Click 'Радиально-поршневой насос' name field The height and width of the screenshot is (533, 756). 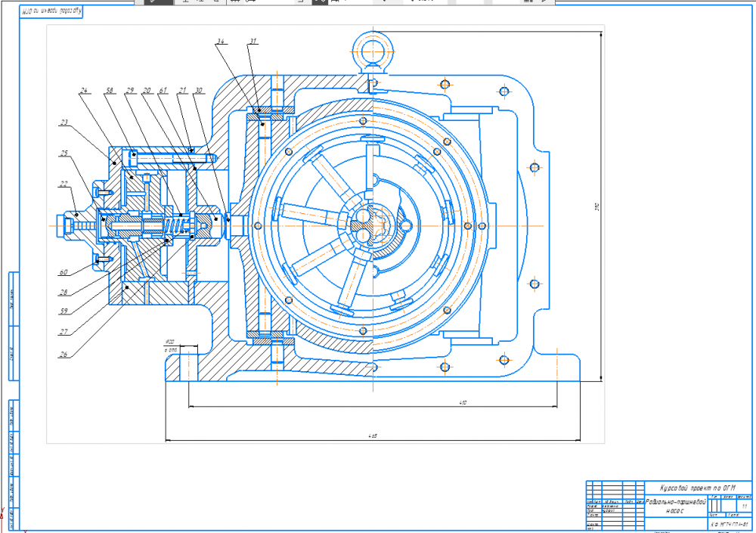tap(675, 505)
